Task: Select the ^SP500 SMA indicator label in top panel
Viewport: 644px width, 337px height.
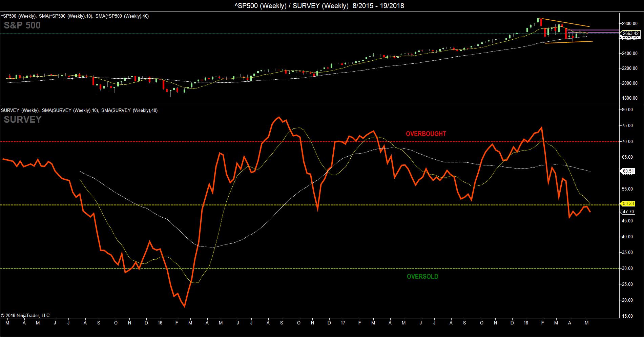Action: 75,16
